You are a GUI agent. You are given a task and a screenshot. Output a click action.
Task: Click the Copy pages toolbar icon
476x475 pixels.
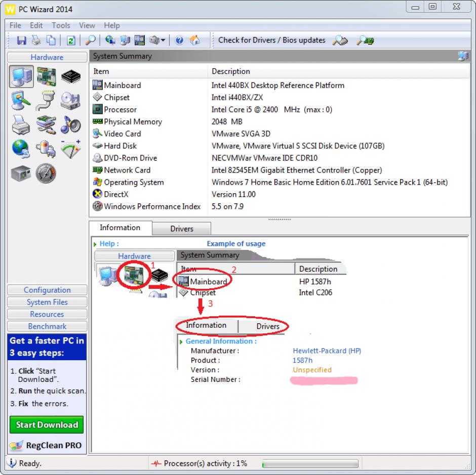(x=51, y=40)
